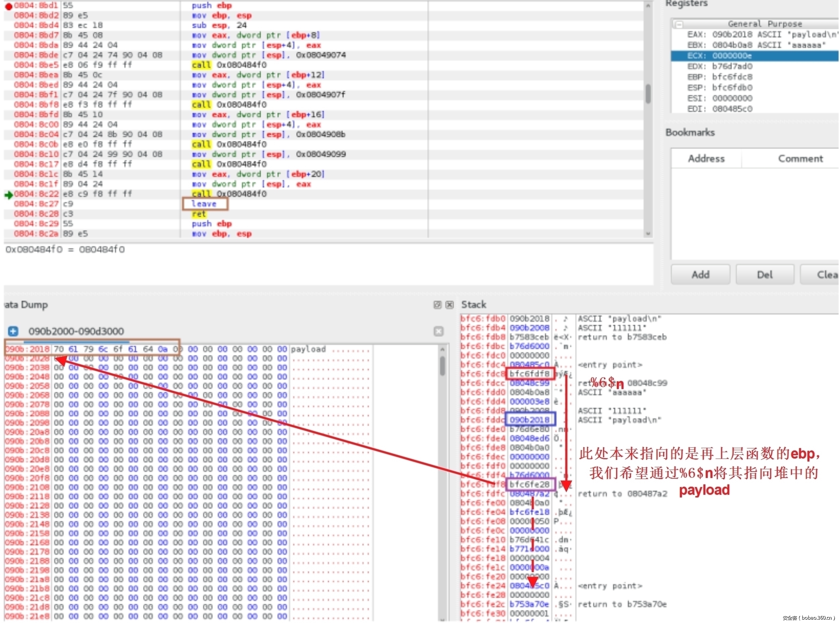The width and height of the screenshot is (840, 624).
Task: Switch to the 090b2000-090d3000 tab
Action: [76, 331]
